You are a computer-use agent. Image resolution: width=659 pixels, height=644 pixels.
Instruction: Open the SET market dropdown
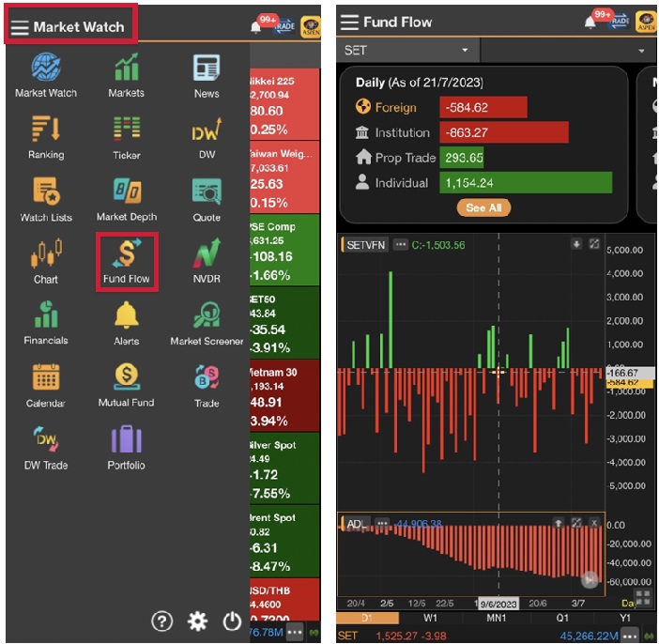coord(407,51)
